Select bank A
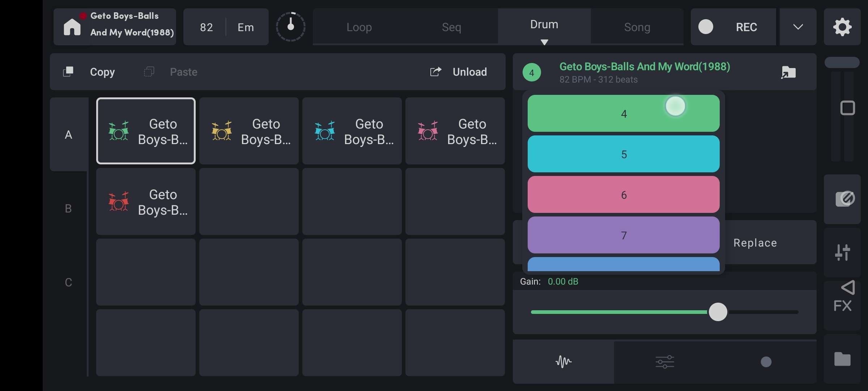 (68, 135)
